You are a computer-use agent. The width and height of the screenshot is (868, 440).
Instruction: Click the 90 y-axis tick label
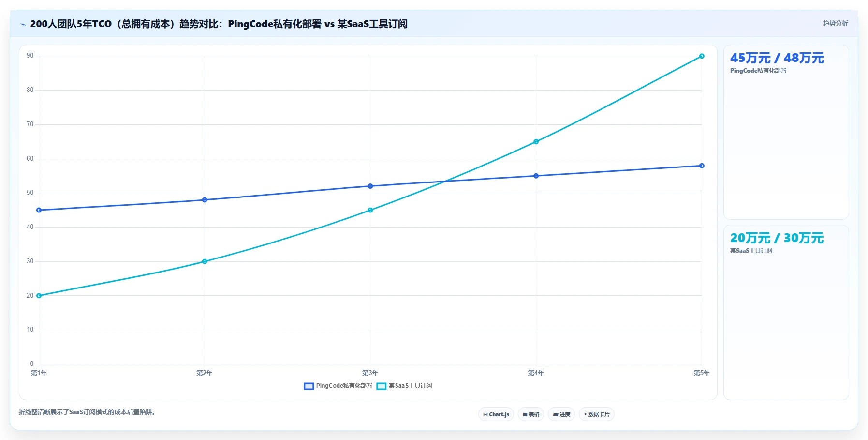tap(30, 56)
